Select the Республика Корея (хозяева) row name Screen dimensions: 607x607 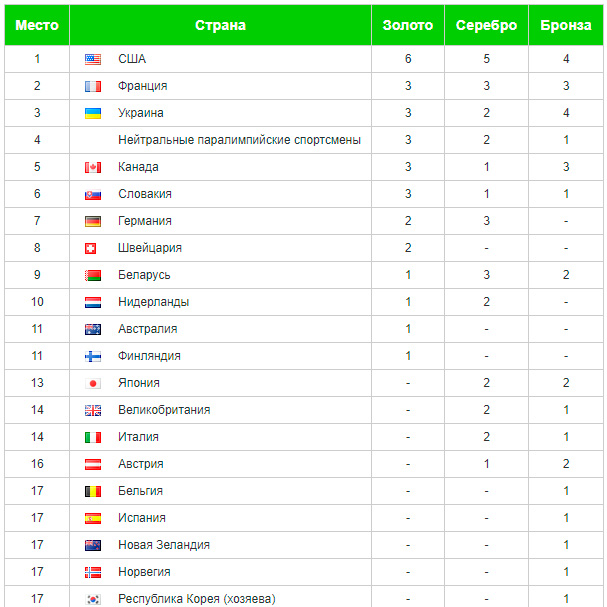[197, 599]
